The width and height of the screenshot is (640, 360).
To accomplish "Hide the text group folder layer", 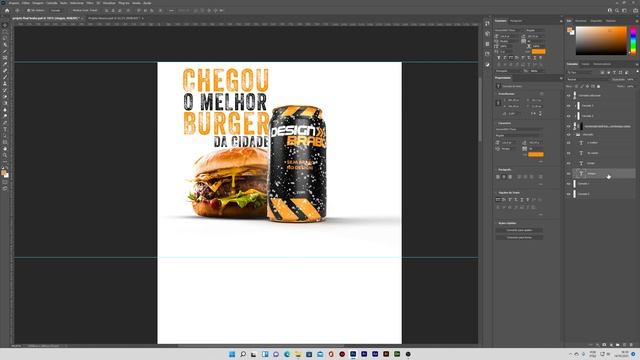I will click(x=569, y=134).
